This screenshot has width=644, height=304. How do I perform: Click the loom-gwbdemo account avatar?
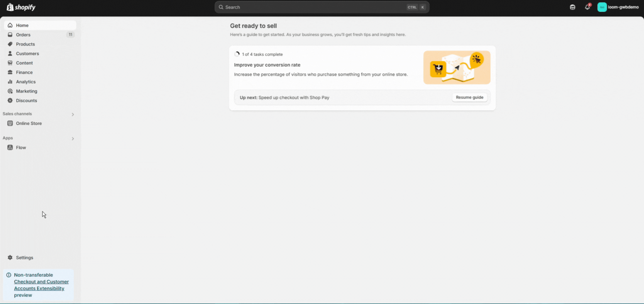[x=602, y=7]
